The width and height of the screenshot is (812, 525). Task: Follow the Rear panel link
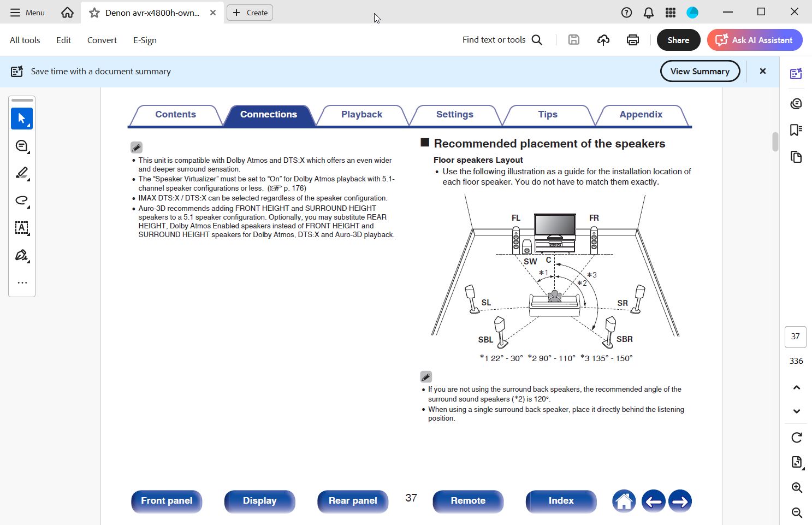[353, 501]
